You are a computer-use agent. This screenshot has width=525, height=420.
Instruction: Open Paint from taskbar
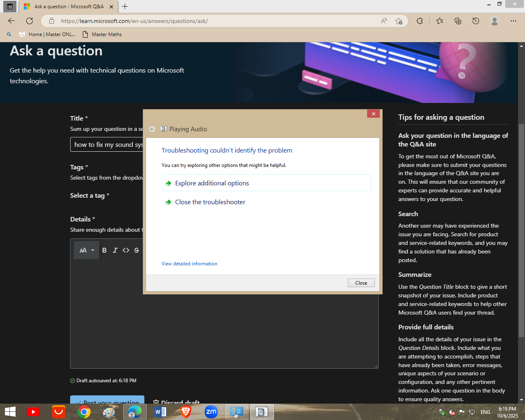pos(109,412)
